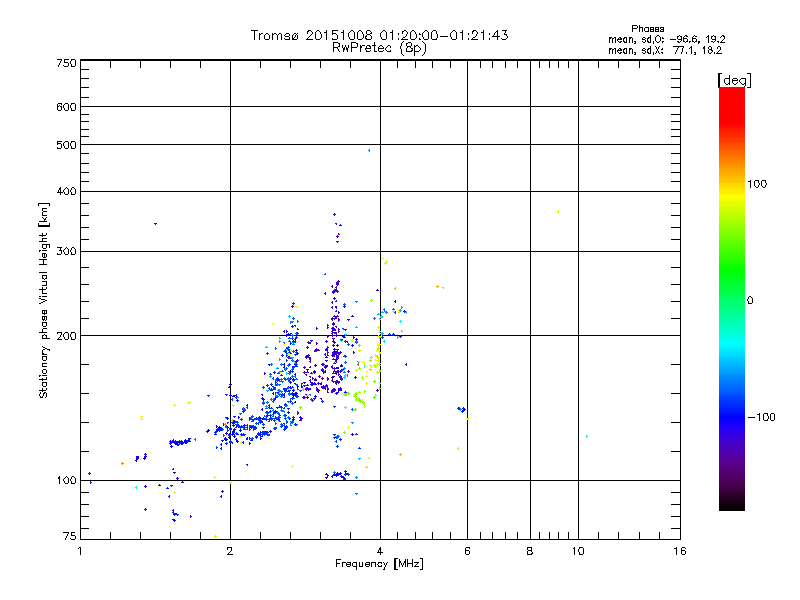Click the x-axis tick label '1'
Screen dimensions: 800x600
pos(80,551)
